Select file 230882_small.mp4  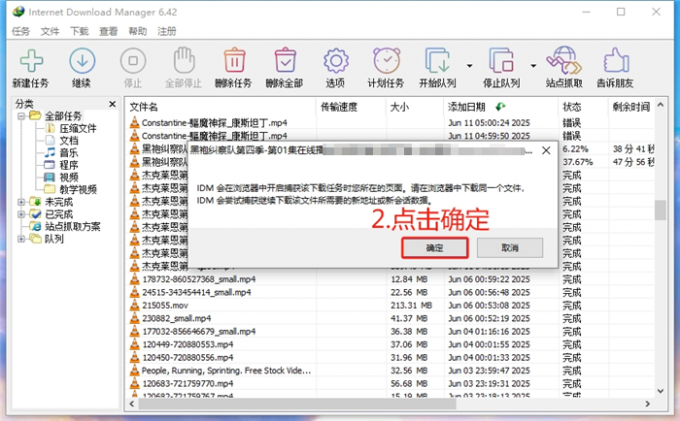(x=177, y=318)
